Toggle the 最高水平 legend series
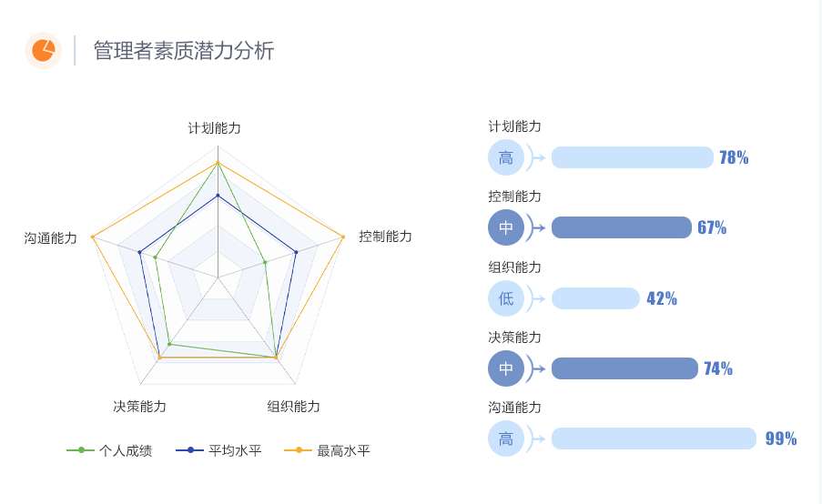 coord(327,450)
